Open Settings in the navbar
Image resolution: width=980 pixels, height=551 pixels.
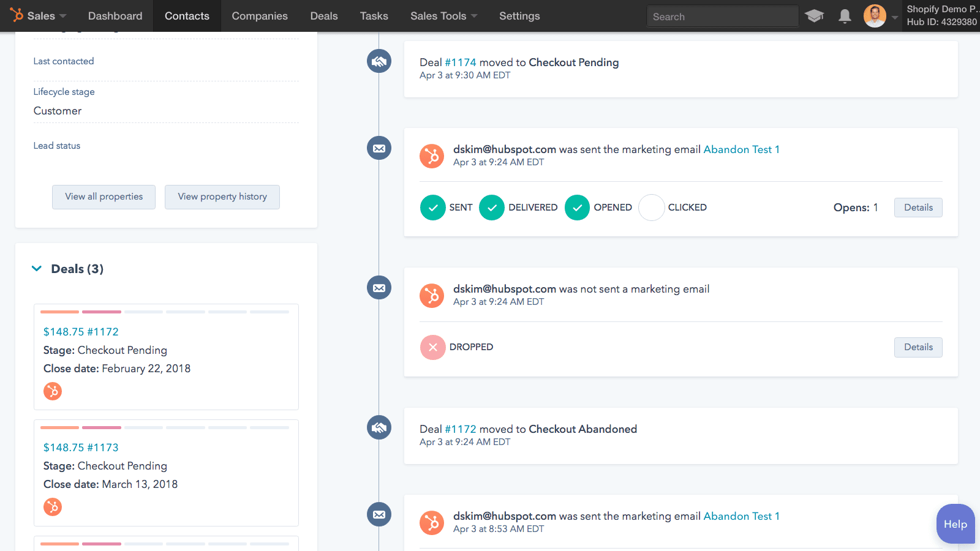coord(519,16)
